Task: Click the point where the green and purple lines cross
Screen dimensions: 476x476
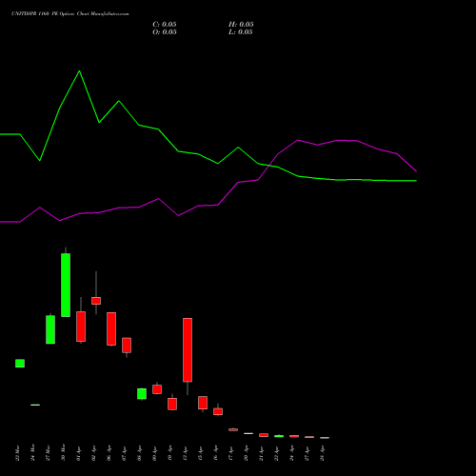Action: point(270,166)
